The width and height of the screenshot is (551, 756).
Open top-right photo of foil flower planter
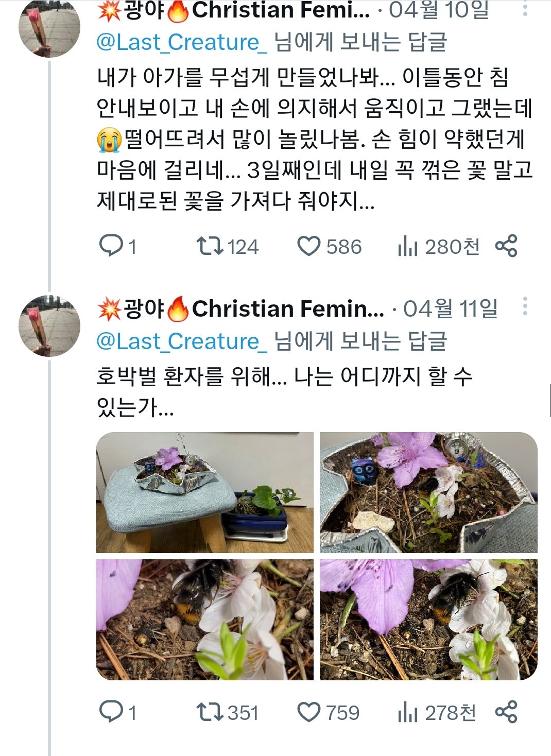coord(428,492)
